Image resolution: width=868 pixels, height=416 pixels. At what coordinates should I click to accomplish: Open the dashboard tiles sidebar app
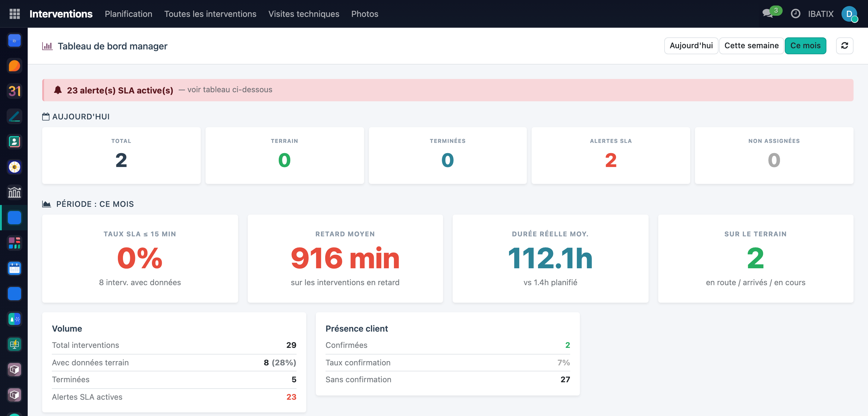tap(14, 243)
